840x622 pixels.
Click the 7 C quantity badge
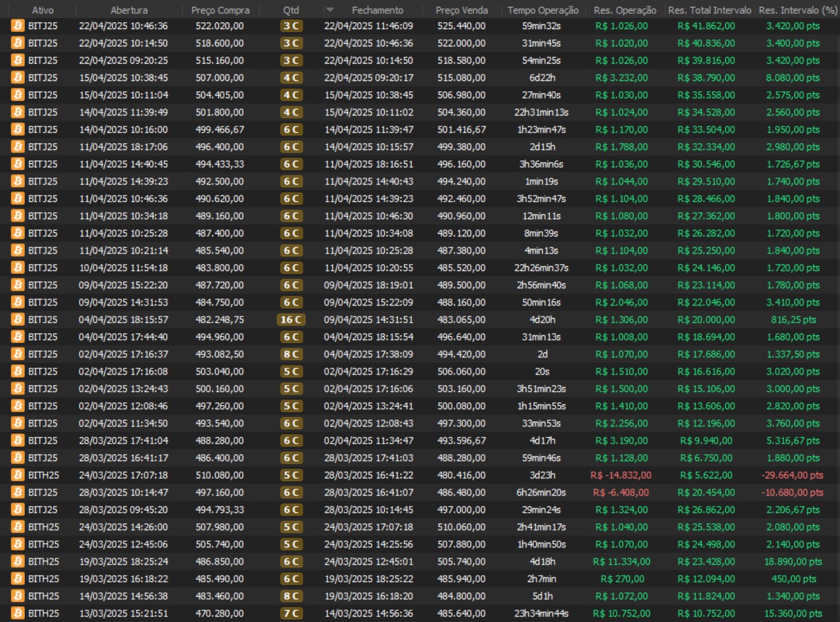291,613
